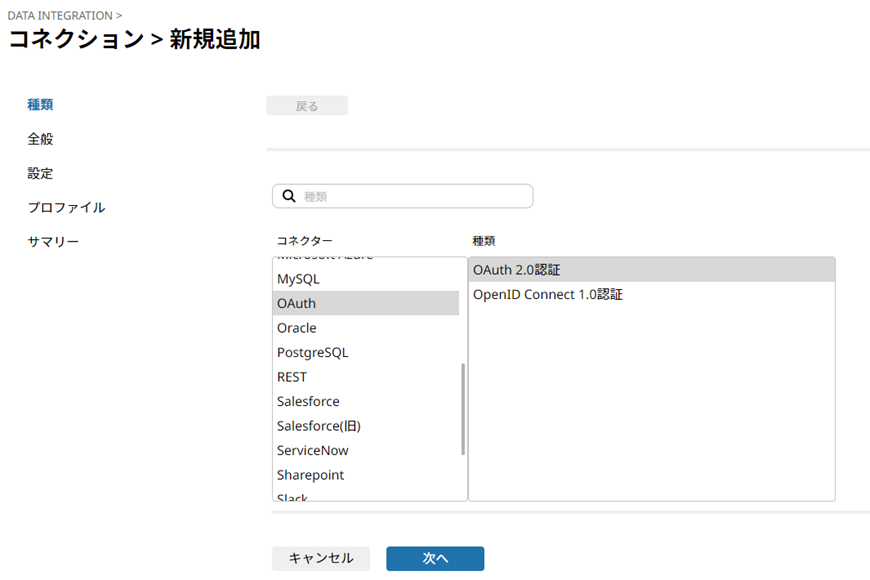Open the 種類 wizard step
The image size is (870, 580).
tap(40, 104)
